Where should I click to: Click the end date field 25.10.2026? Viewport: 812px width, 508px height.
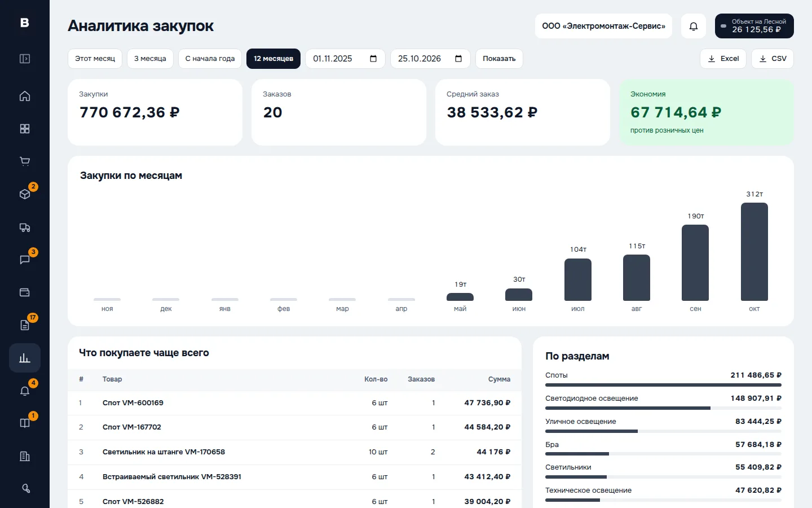coord(430,59)
